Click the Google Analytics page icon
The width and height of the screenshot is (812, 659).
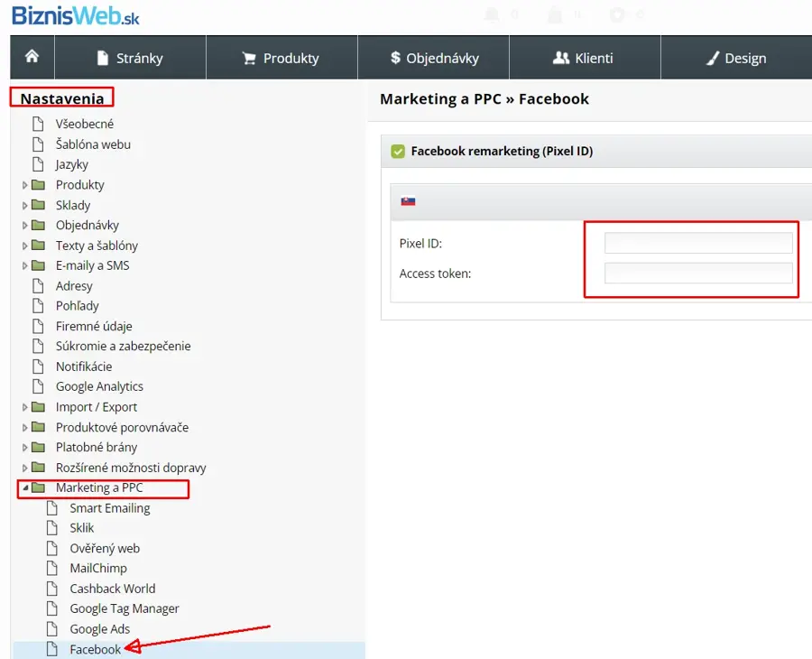pyautogui.click(x=38, y=386)
